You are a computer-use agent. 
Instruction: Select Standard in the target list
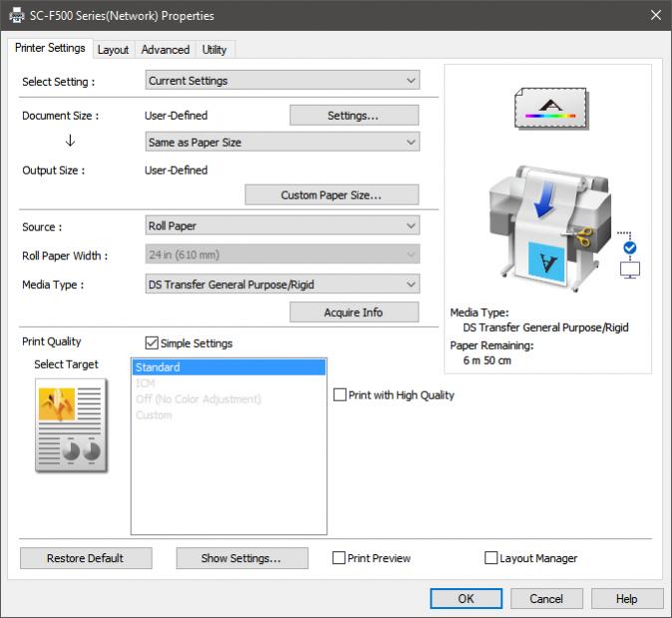coord(229,367)
